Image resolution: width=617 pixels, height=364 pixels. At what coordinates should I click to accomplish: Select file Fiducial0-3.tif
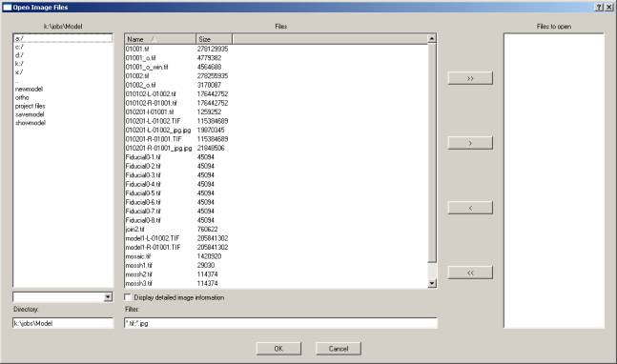[143, 175]
